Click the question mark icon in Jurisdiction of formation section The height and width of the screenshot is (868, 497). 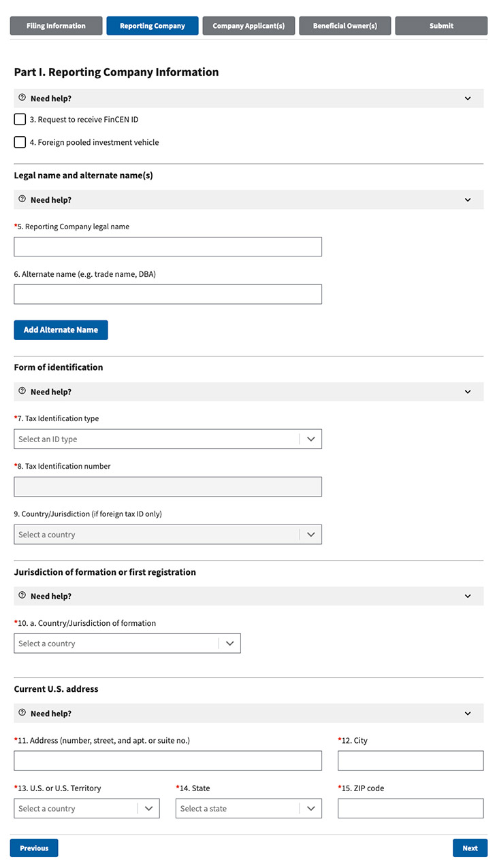(20, 595)
